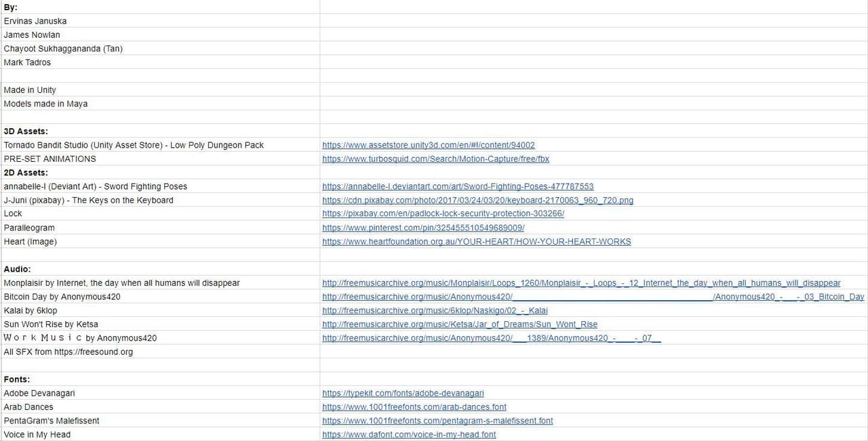868x441 pixels.
Task: Open the deviantart Sword-Fighting-Poses link
Action: point(458,186)
